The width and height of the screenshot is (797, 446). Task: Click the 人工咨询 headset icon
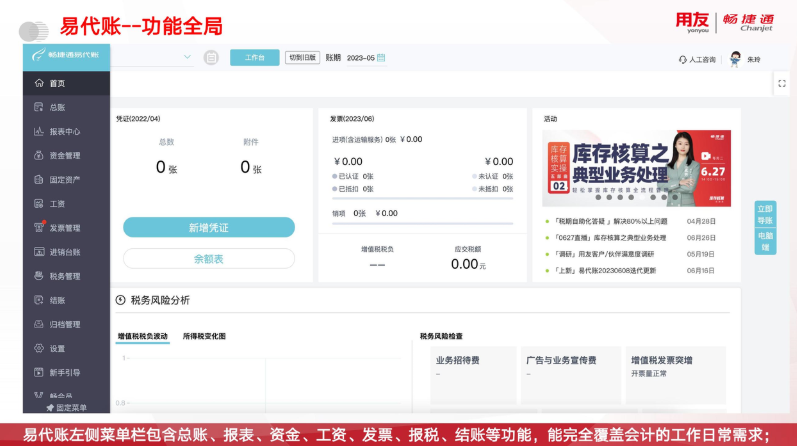coord(683,60)
